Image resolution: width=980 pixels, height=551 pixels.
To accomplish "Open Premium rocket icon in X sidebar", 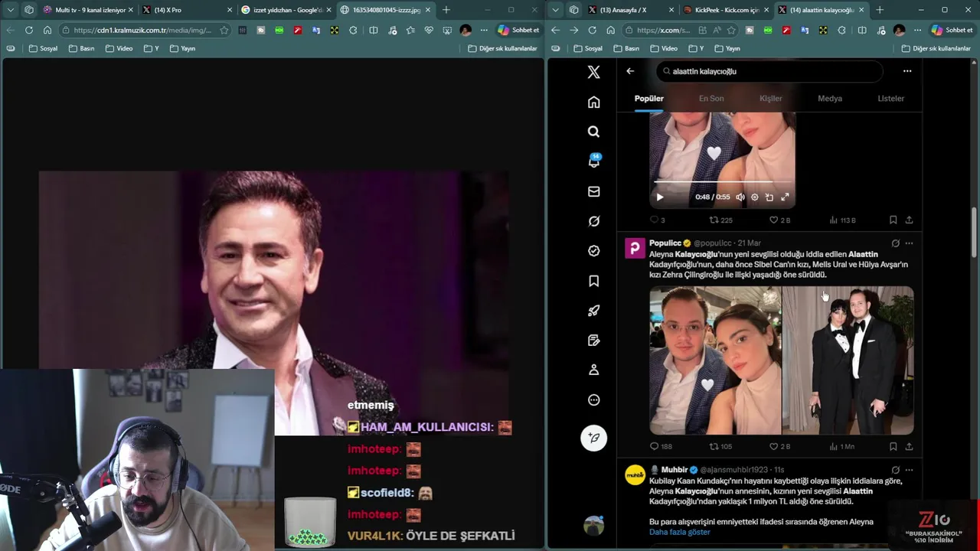I will point(593,311).
